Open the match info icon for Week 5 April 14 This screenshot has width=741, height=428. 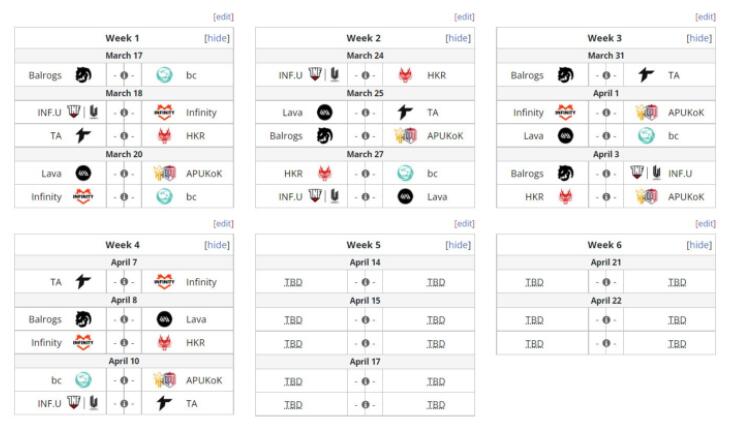365,282
